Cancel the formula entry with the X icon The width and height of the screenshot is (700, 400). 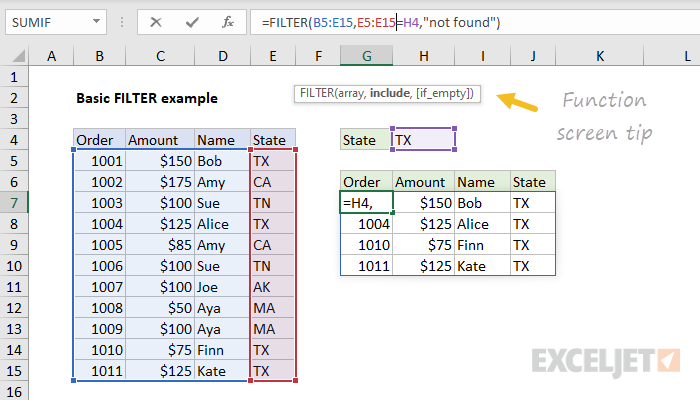point(156,22)
